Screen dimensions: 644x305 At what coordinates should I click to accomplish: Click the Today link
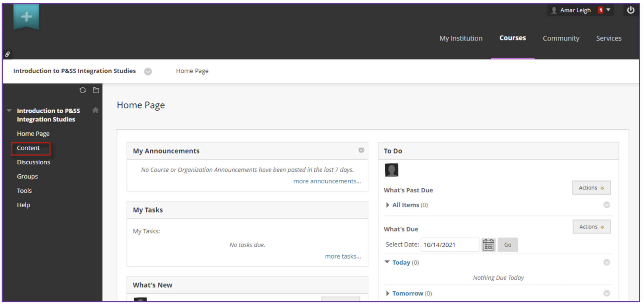401,263
